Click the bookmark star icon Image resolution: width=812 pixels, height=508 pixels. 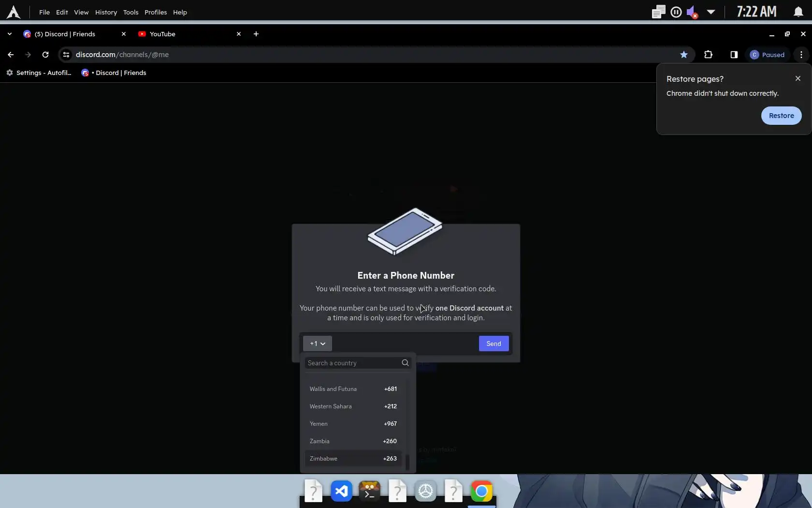pos(684,55)
